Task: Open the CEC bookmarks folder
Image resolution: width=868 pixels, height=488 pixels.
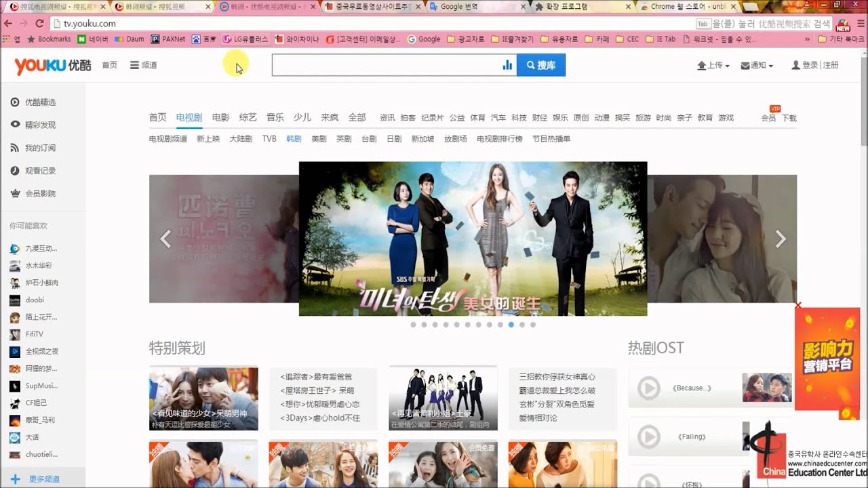Action: 627,39
